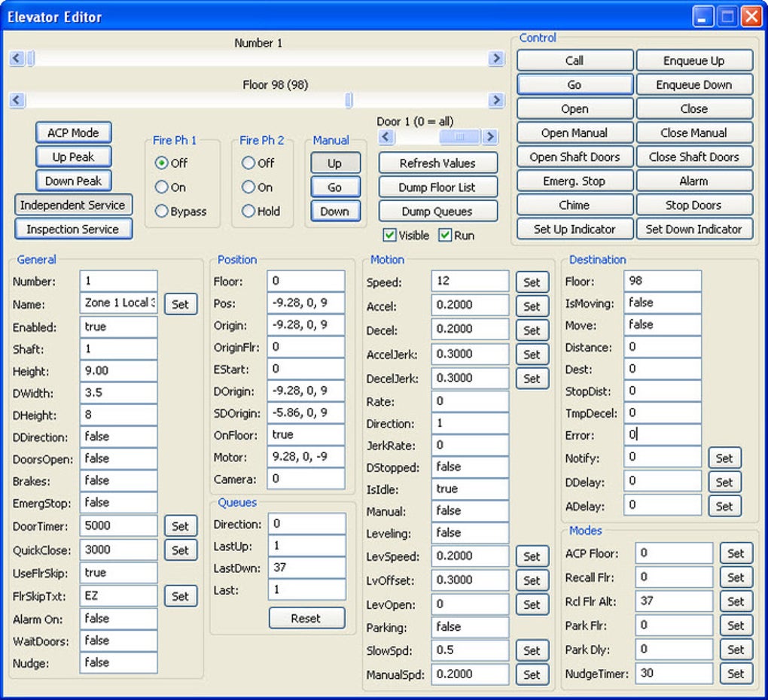Enable Fire Ph 1 On radio button

click(161, 187)
